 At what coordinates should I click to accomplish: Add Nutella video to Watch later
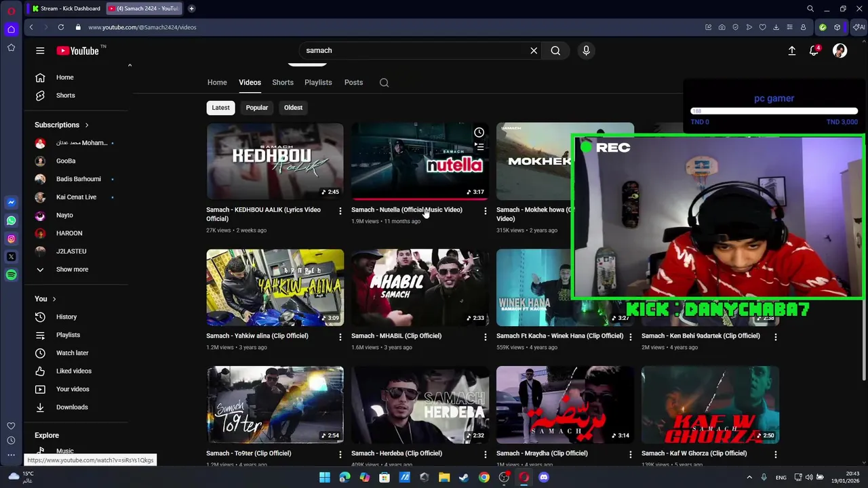pos(479,132)
